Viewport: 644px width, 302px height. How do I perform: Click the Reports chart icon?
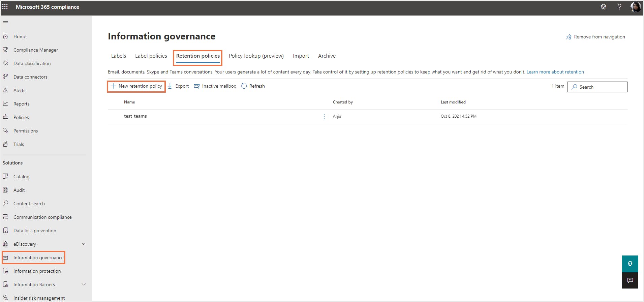point(5,104)
